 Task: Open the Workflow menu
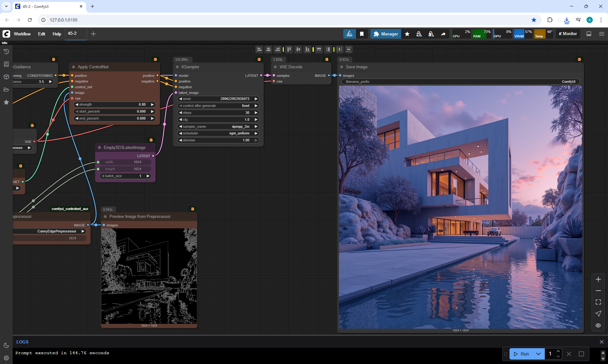click(x=22, y=34)
